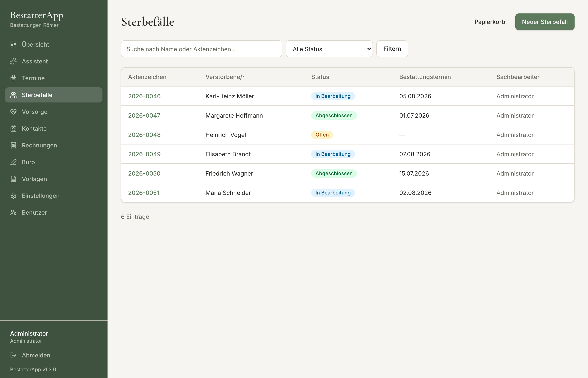Go to Assistent in sidebar
Image resolution: width=588 pixels, height=378 pixels.
click(x=54, y=61)
